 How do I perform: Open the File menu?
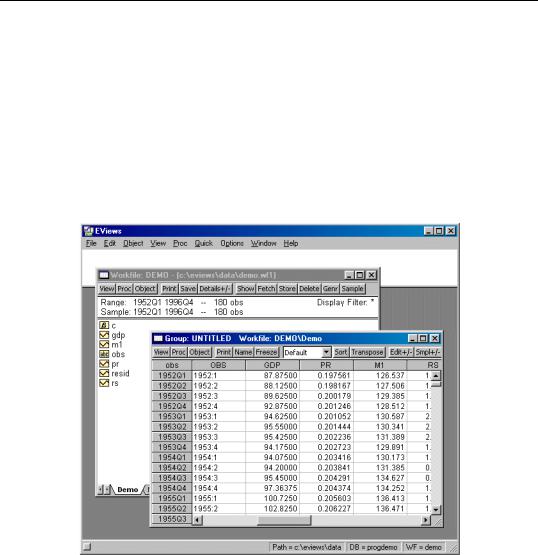coord(91,244)
